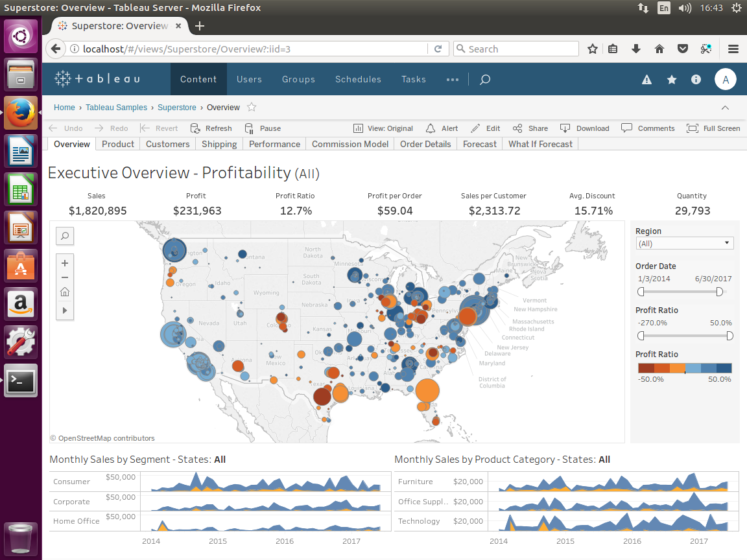
Task: Pause automatic updates in the toolbar
Action: click(x=263, y=128)
